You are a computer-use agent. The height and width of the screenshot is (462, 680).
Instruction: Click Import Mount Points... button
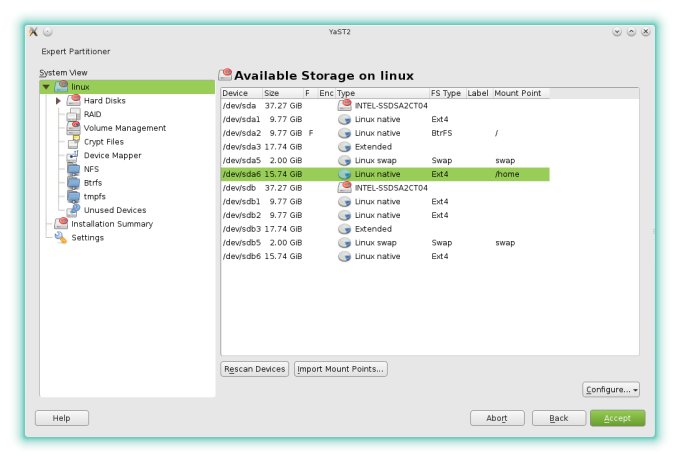click(x=340, y=369)
